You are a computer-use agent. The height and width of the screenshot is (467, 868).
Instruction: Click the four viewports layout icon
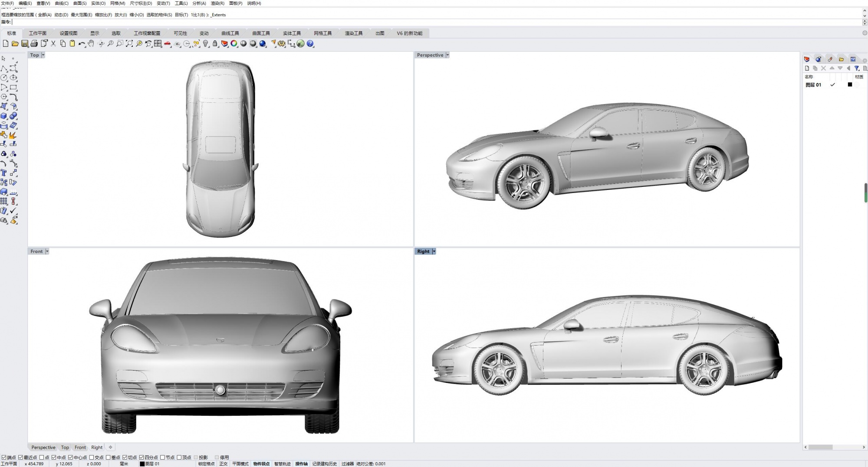click(x=158, y=43)
